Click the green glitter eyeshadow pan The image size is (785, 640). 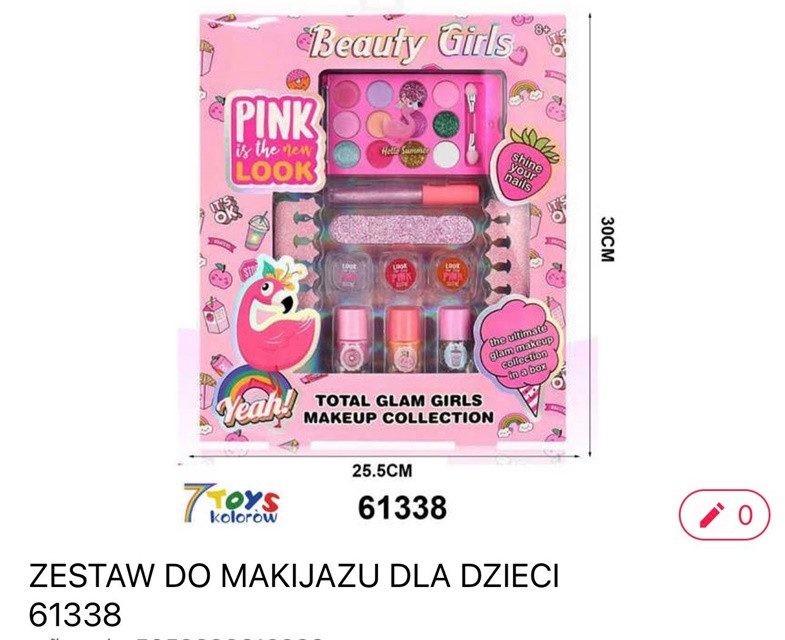(446, 125)
